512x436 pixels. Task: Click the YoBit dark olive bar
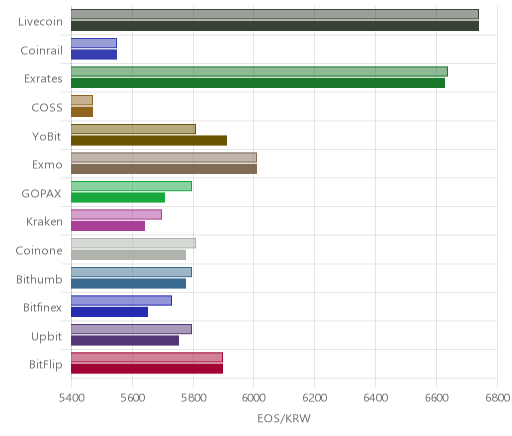click(149, 141)
